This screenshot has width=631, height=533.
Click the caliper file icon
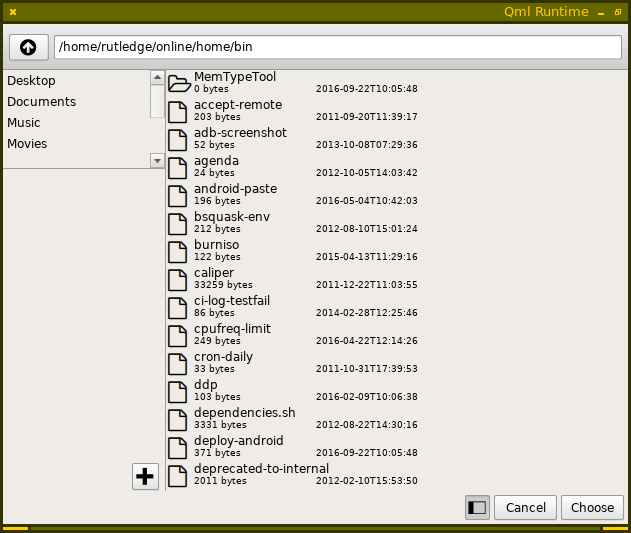pos(178,279)
